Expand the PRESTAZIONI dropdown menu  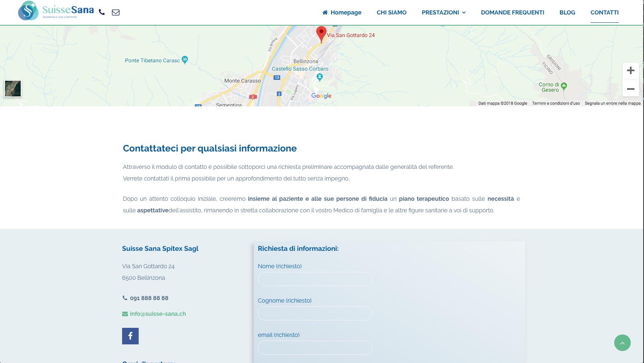[444, 12]
